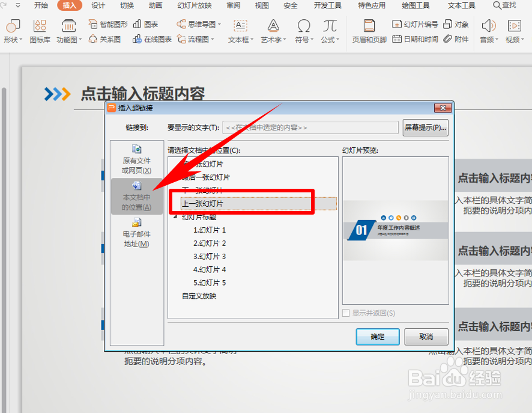Select Last Slide (最后一张幻灯片) in list
The image size is (532, 413).
pos(207,177)
